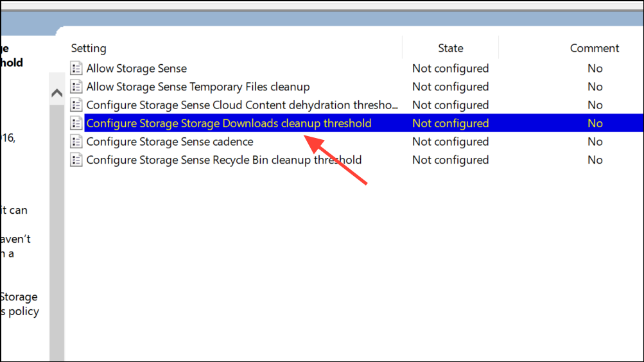Click the Storage Sense cadence policy icon
The width and height of the screenshot is (644, 362).
pyautogui.click(x=76, y=142)
